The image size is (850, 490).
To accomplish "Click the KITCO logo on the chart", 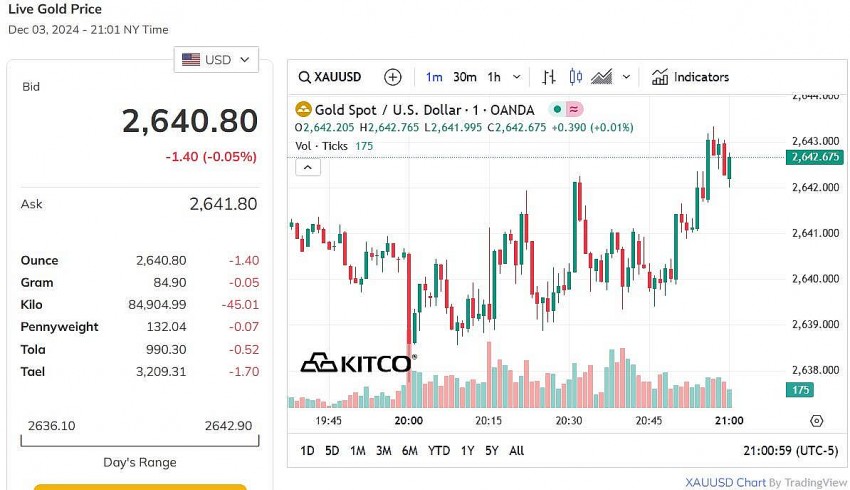I will 357,363.
